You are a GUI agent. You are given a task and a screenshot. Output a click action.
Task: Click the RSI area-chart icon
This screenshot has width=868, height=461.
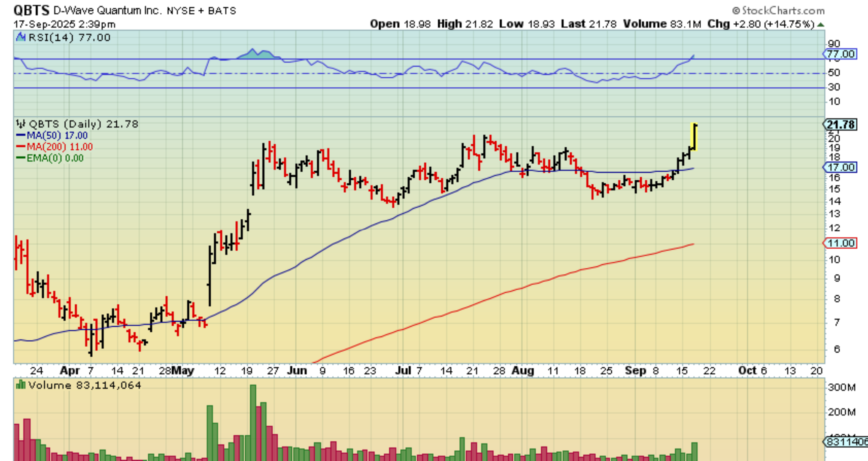point(21,37)
